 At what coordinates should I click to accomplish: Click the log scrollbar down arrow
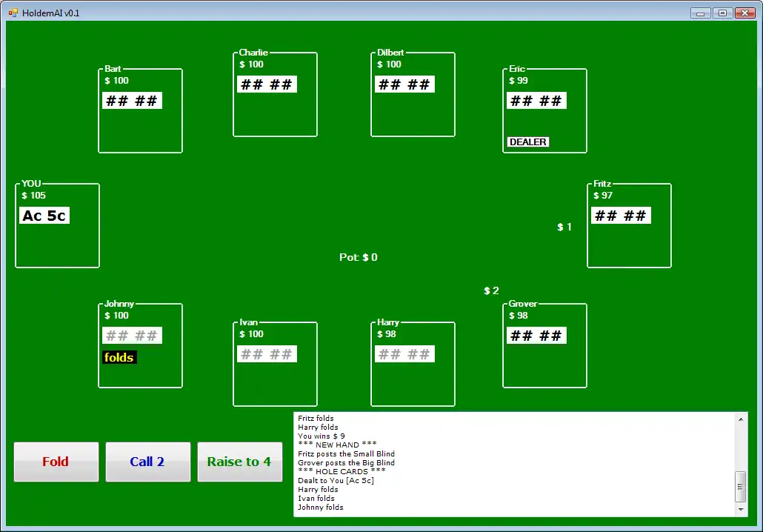click(x=741, y=510)
